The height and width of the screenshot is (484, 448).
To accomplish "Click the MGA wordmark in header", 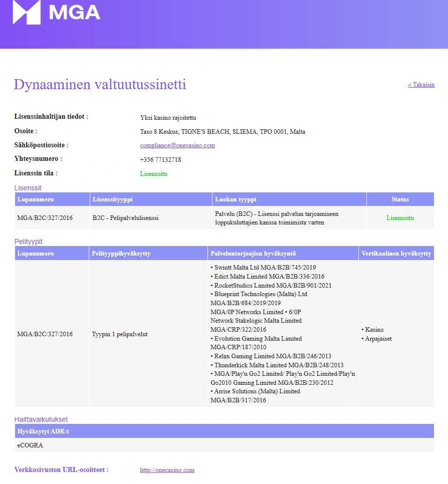I will (x=74, y=13).
